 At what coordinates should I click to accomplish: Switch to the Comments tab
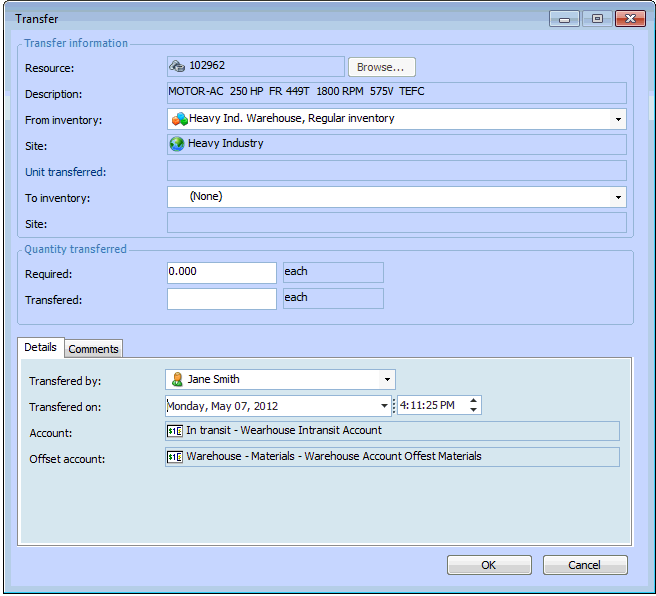click(x=94, y=349)
